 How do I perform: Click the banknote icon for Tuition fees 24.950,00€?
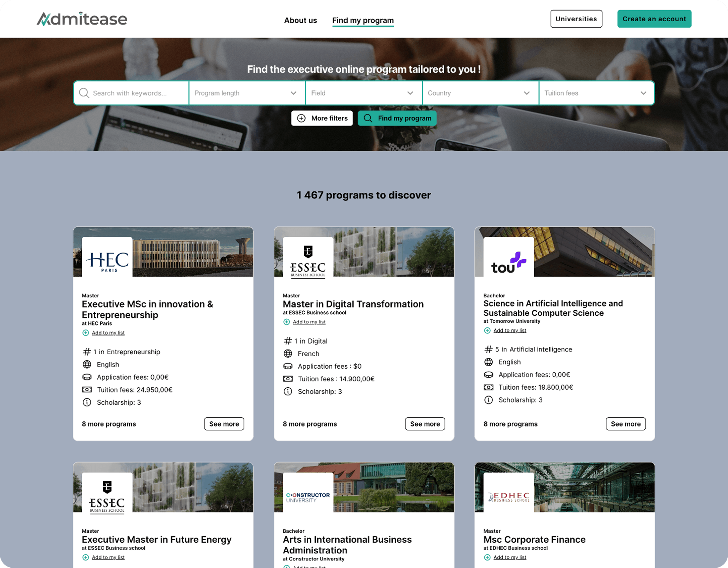(87, 390)
